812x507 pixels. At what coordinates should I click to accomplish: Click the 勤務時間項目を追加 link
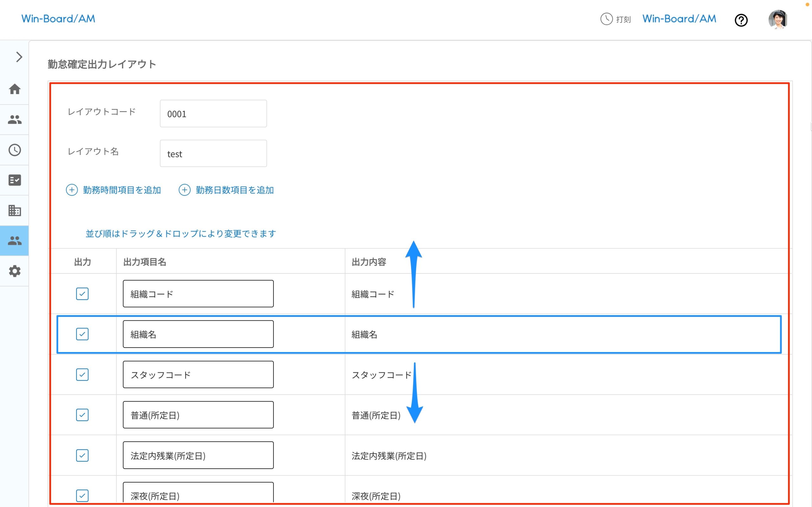click(114, 190)
